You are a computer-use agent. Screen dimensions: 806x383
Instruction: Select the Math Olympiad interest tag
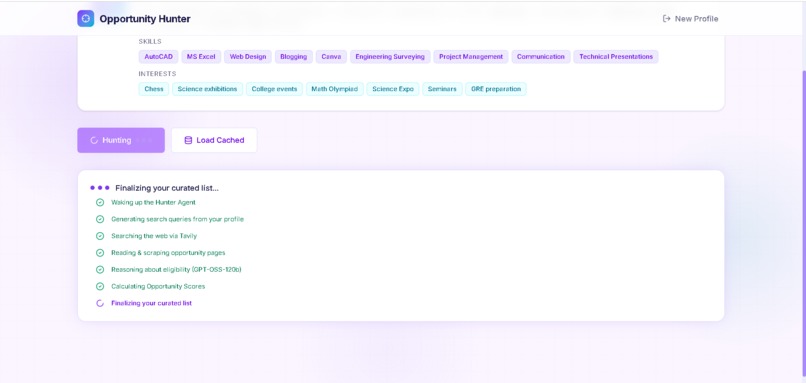(x=335, y=89)
